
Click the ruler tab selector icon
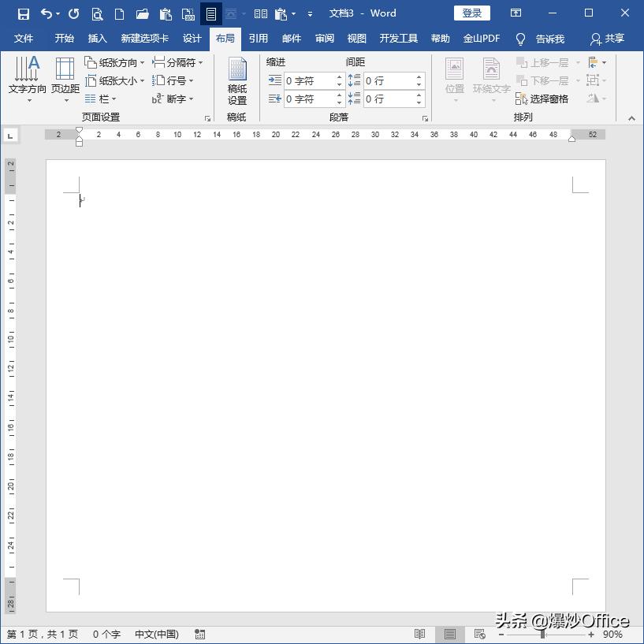point(10,136)
